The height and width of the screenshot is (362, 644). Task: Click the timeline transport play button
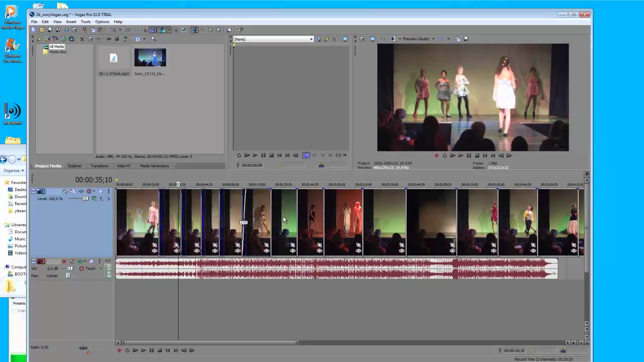pos(143,350)
